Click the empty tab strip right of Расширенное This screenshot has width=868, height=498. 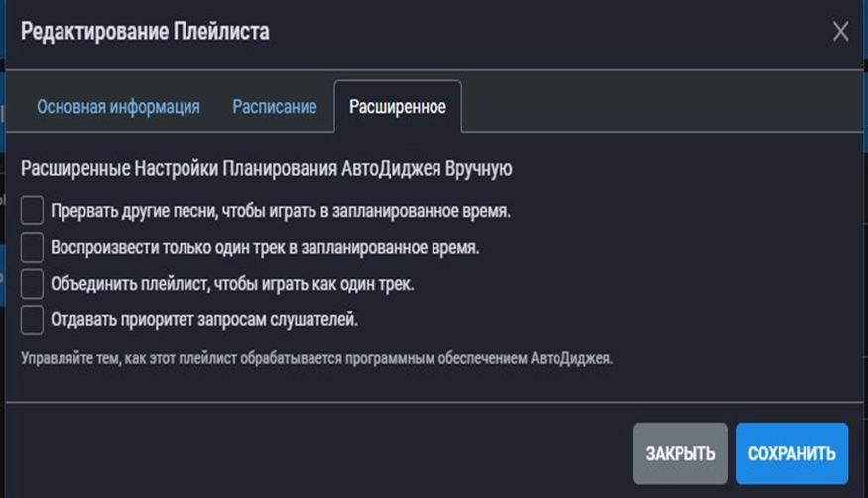coord(655,107)
